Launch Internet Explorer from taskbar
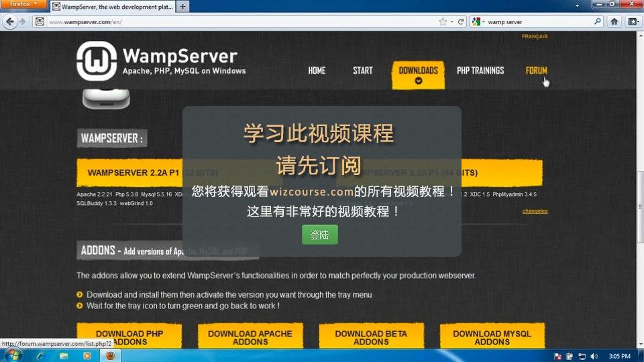644x362 pixels. tap(40, 356)
